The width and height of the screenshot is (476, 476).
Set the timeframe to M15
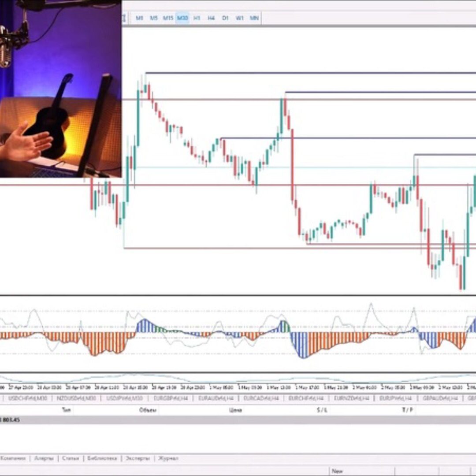coord(168,18)
